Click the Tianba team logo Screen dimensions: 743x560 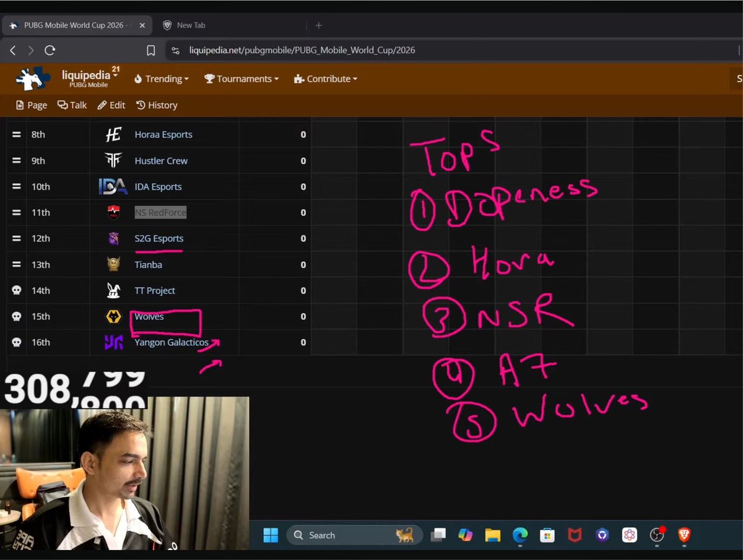pyautogui.click(x=113, y=264)
